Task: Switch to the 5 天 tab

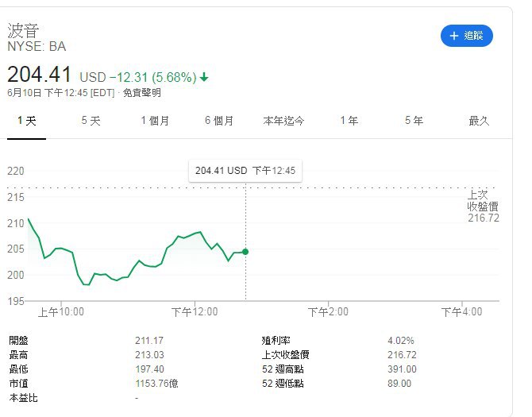Action: click(x=91, y=121)
